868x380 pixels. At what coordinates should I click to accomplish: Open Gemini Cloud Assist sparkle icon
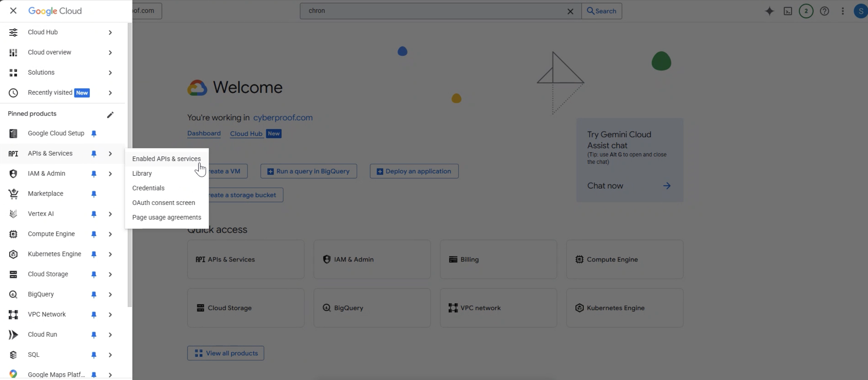pos(769,11)
